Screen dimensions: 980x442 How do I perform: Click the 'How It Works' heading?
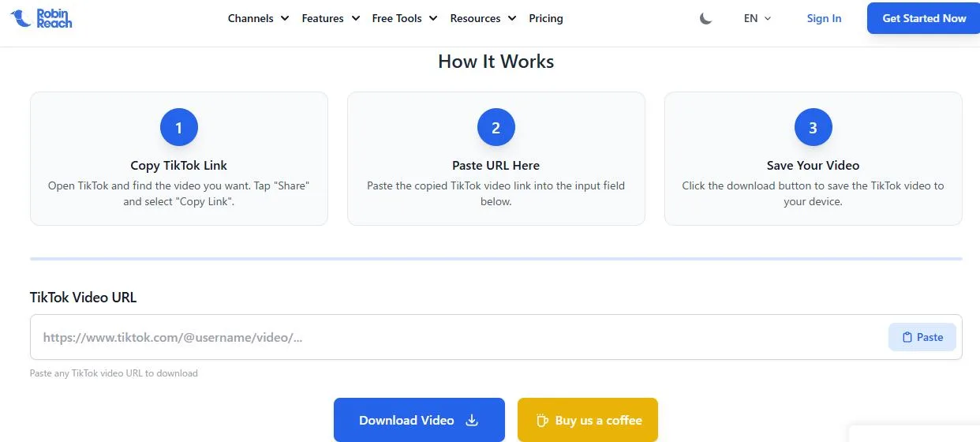496,62
